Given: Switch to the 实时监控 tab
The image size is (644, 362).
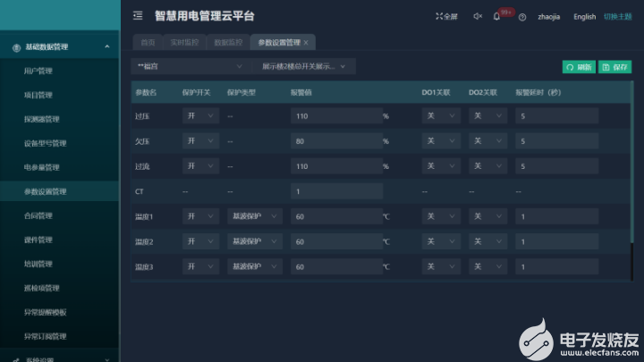Looking at the screenshot, I should pyautogui.click(x=184, y=42).
